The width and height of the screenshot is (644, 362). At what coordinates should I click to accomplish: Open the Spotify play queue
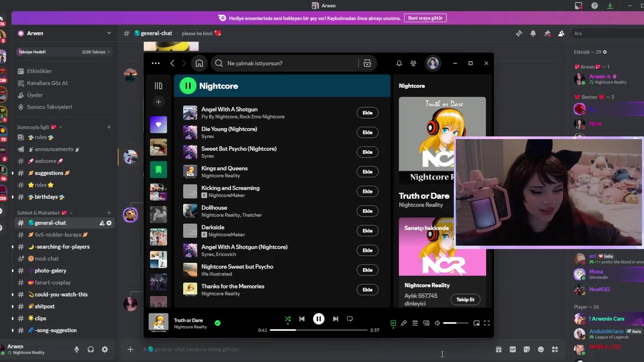coord(415,323)
